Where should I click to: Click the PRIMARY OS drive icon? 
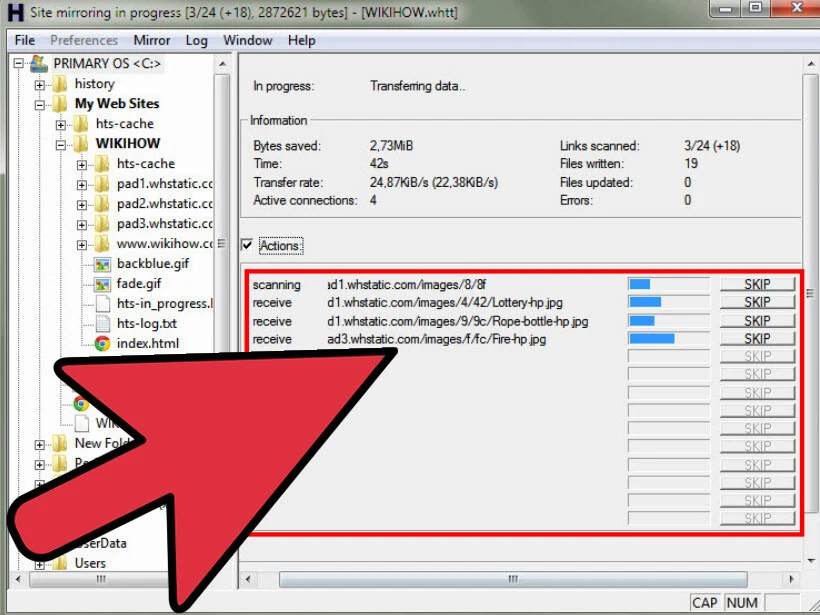(x=37, y=63)
